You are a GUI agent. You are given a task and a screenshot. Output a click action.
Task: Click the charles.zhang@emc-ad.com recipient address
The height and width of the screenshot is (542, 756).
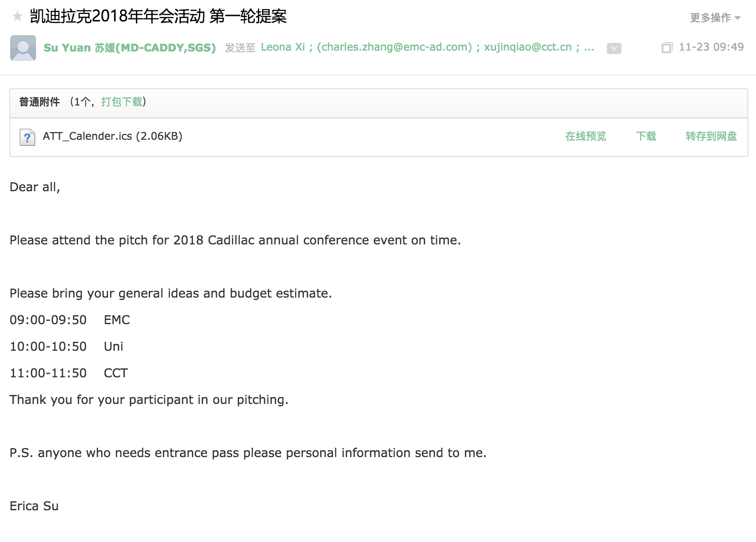[x=394, y=47]
